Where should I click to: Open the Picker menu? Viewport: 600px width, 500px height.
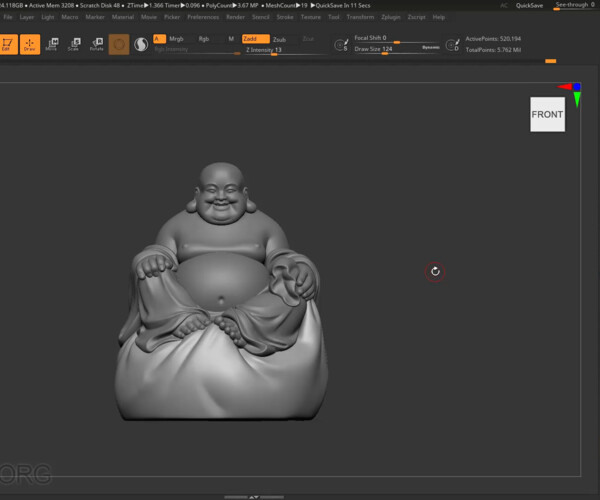pos(172,17)
